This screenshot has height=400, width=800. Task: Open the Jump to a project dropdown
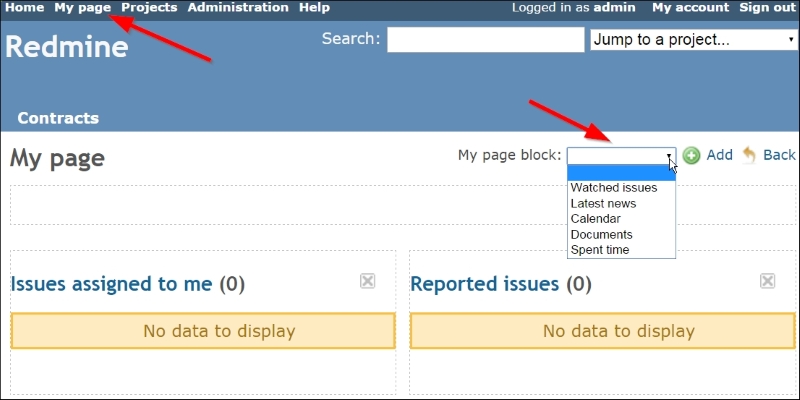(x=692, y=40)
